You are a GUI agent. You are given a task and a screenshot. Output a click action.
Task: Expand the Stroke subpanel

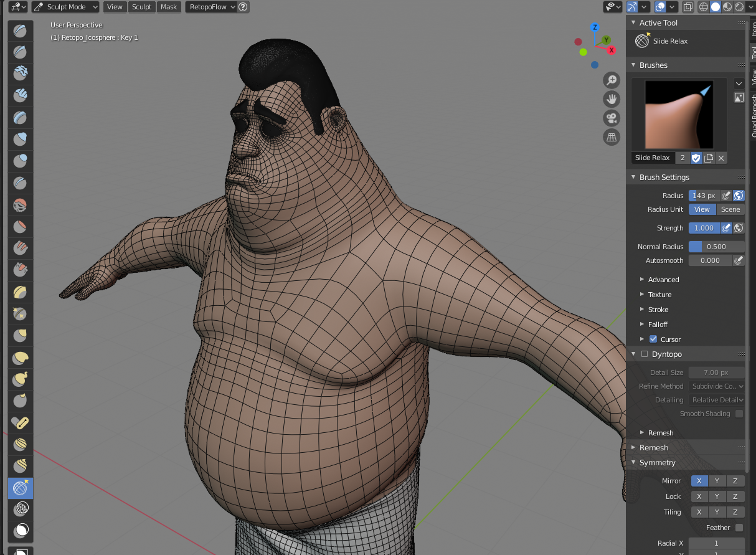click(x=658, y=310)
